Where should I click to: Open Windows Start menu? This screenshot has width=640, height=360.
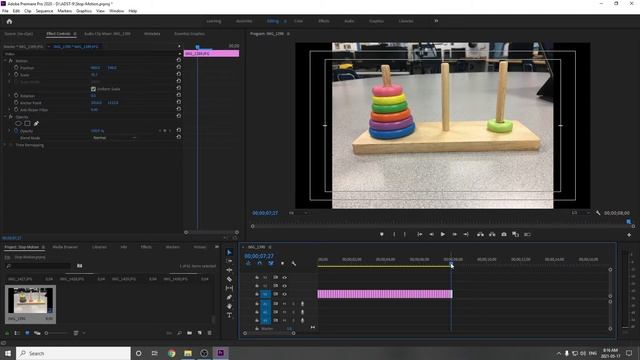[x=8, y=353]
